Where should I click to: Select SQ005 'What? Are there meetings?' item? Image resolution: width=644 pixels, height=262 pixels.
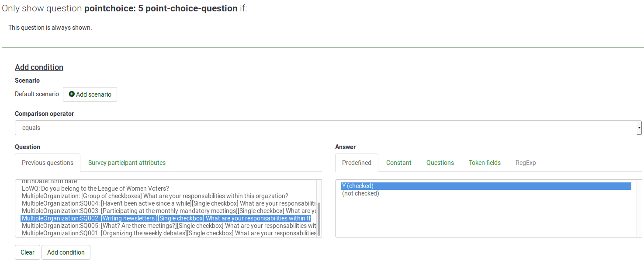169,226
